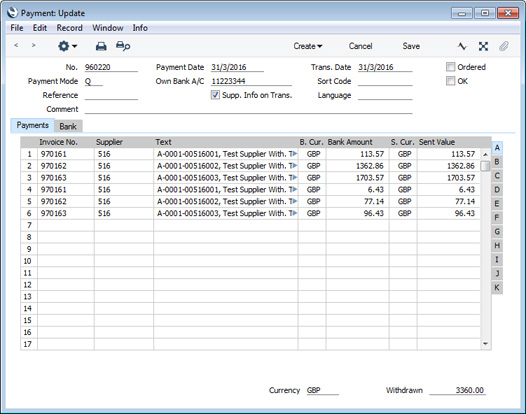Tick the OK checkbox
Image resolution: width=526 pixels, height=414 pixels.
point(450,81)
